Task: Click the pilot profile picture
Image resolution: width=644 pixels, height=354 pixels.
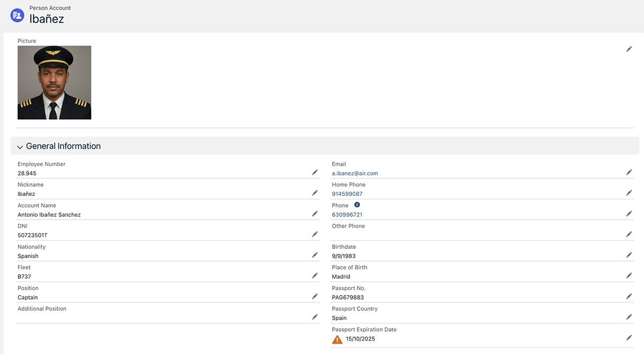Action: 54,82
